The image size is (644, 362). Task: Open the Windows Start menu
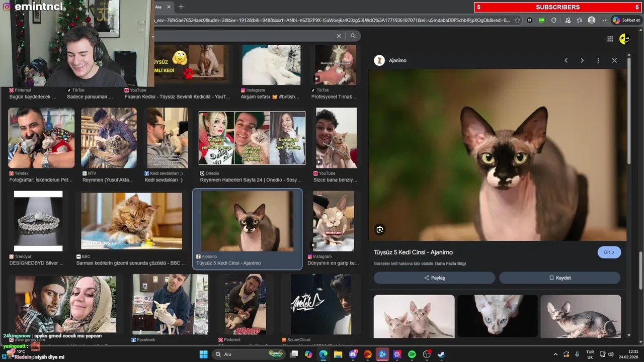tap(203, 354)
